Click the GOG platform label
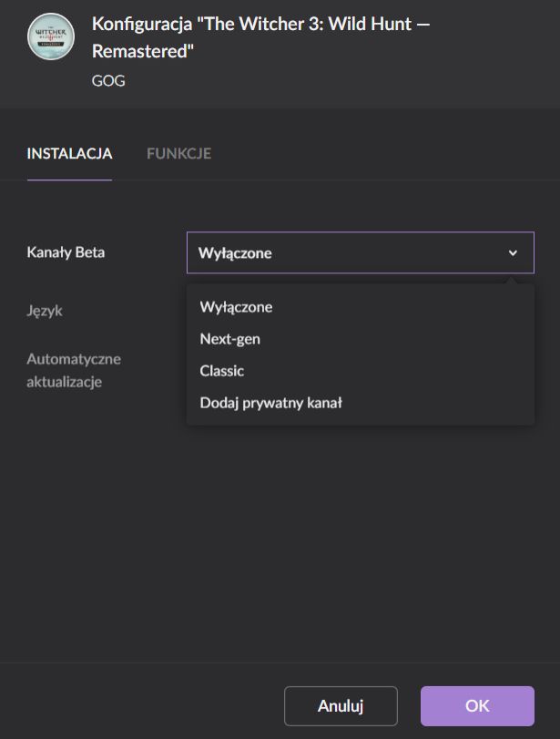This screenshot has height=739, width=560. tap(108, 81)
